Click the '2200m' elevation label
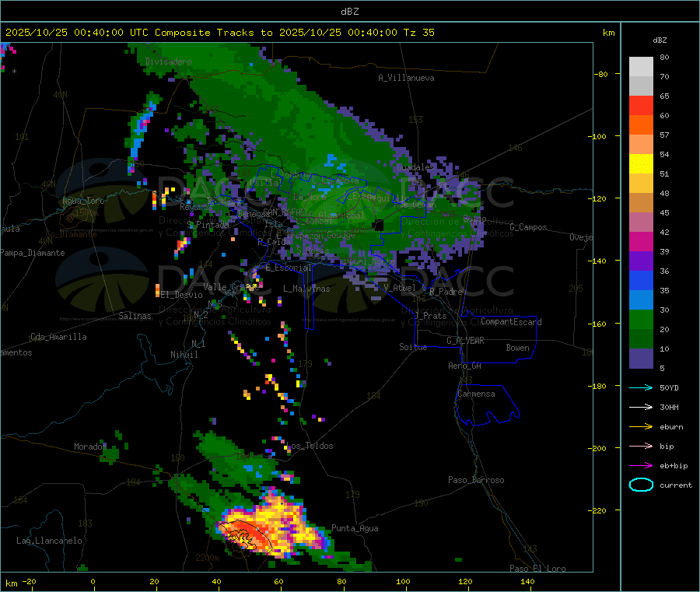The image size is (700, 592). (x=207, y=558)
